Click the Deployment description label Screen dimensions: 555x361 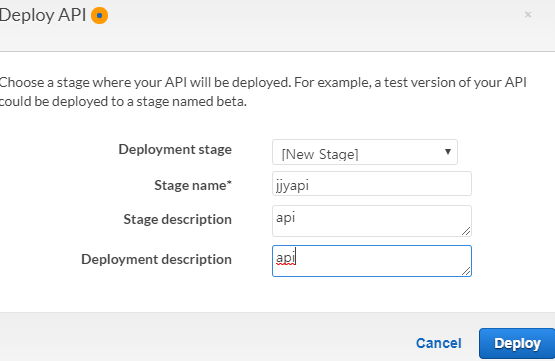point(156,259)
